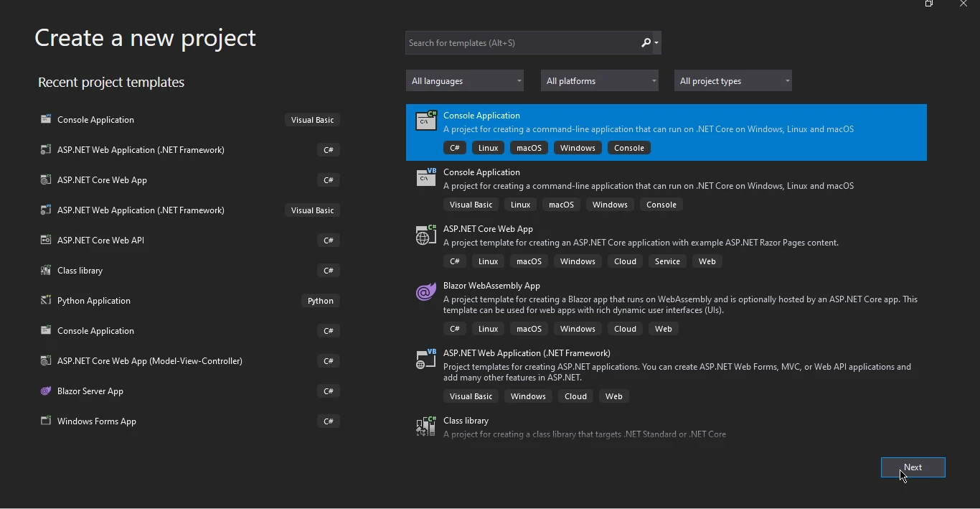Screen dimensions: 980x509
Task: Click the recent Windows Forms App icon
Action: [x=46, y=421]
